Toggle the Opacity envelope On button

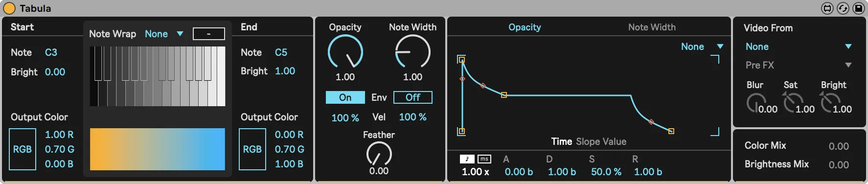click(x=345, y=97)
